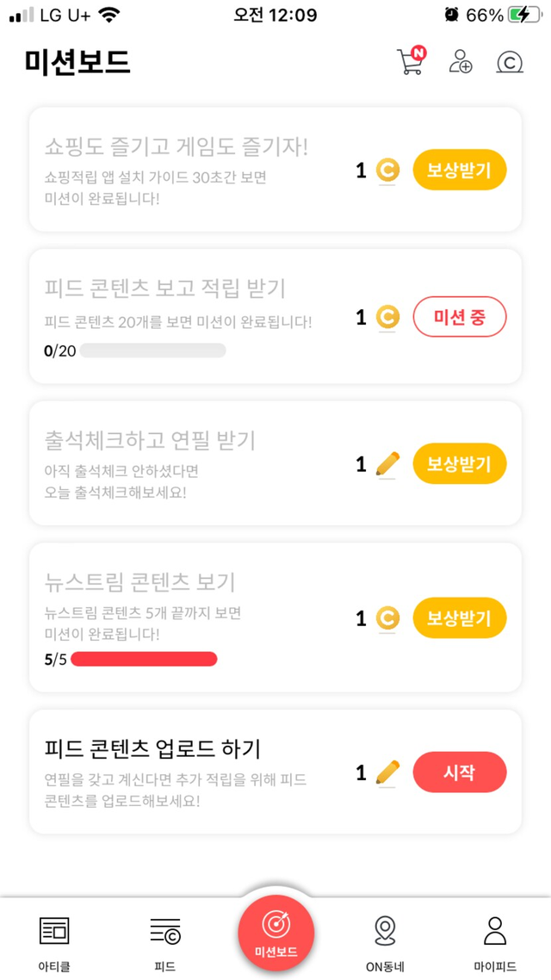Open the ON동네 tab
551x980 pixels.
(385, 939)
